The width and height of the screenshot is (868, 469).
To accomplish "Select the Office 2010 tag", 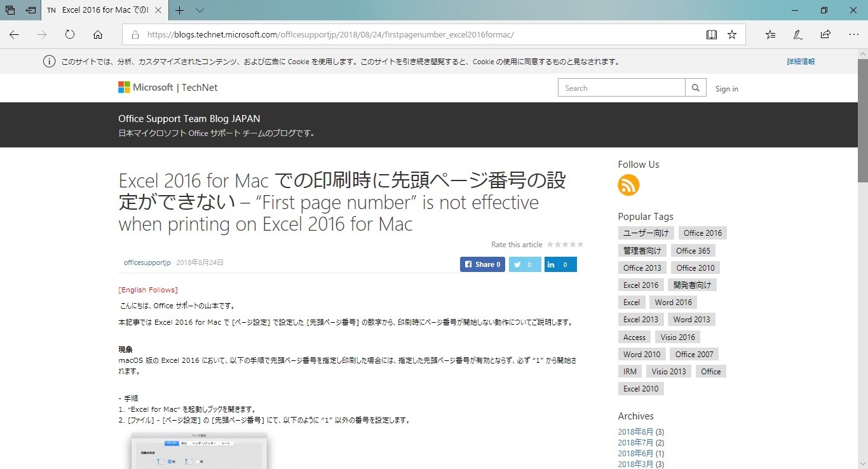I will (x=695, y=268).
